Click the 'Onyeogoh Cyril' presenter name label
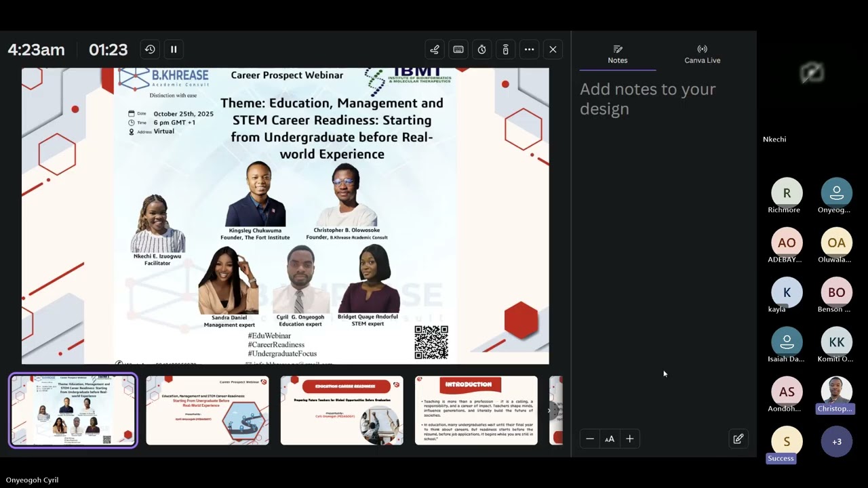 click(32, 480)
